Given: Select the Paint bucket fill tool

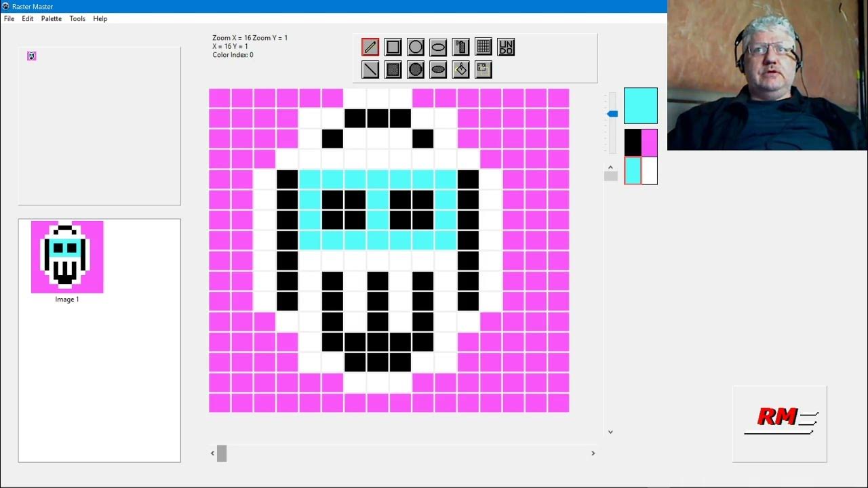Looking at the screenshot, I should pyautogui.click(x=460, y=69).
